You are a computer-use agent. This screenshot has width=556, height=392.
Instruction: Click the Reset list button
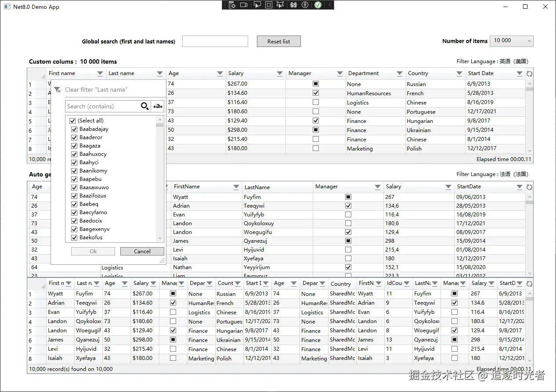tap(279, 41)
